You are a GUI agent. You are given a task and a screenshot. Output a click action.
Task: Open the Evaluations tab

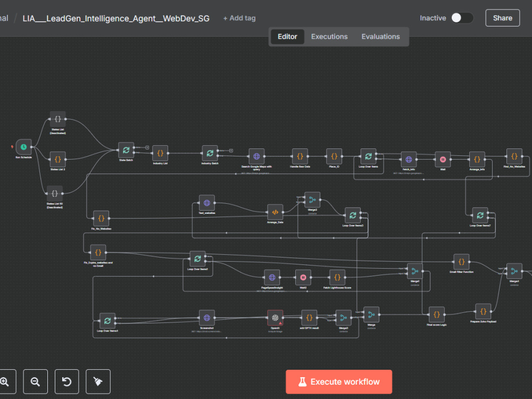click(381, 37)
